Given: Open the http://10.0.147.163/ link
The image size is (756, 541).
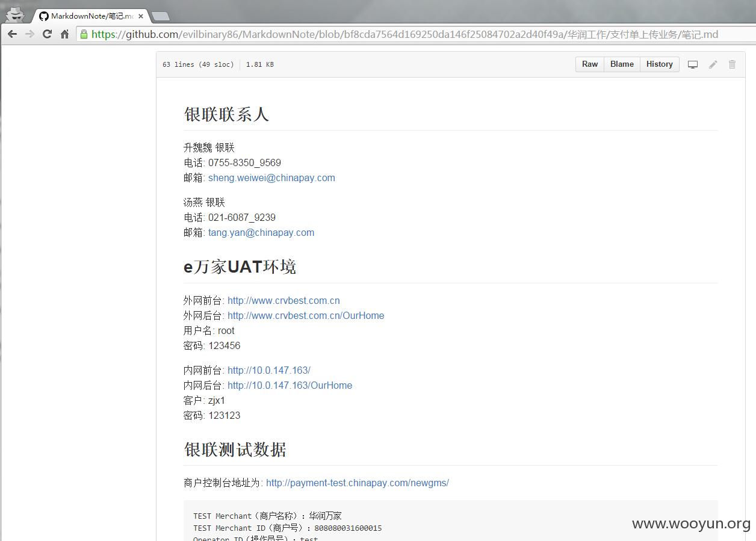Looking at the screenshot, I should tap(269, 370).
